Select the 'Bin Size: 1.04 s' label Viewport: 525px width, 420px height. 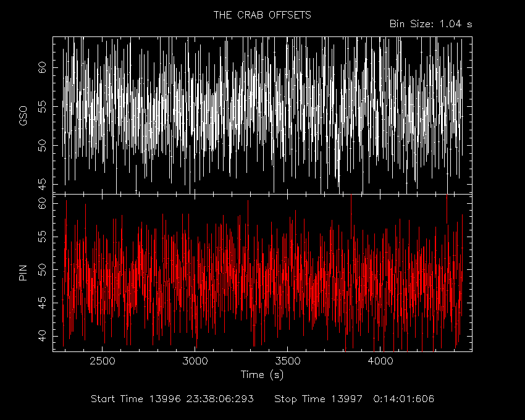[x=431, y=24]
